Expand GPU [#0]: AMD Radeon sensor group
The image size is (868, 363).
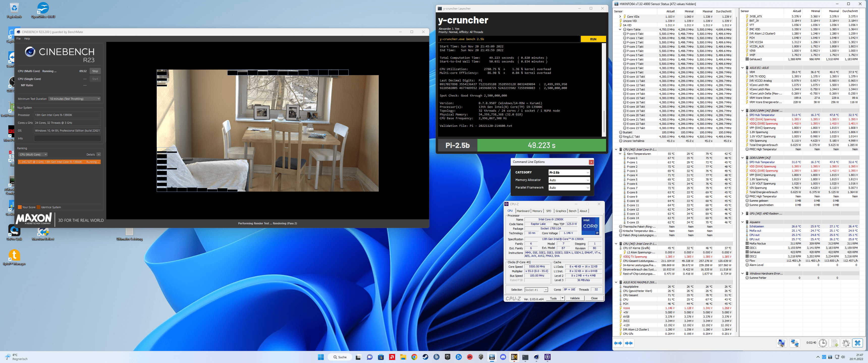743,214
